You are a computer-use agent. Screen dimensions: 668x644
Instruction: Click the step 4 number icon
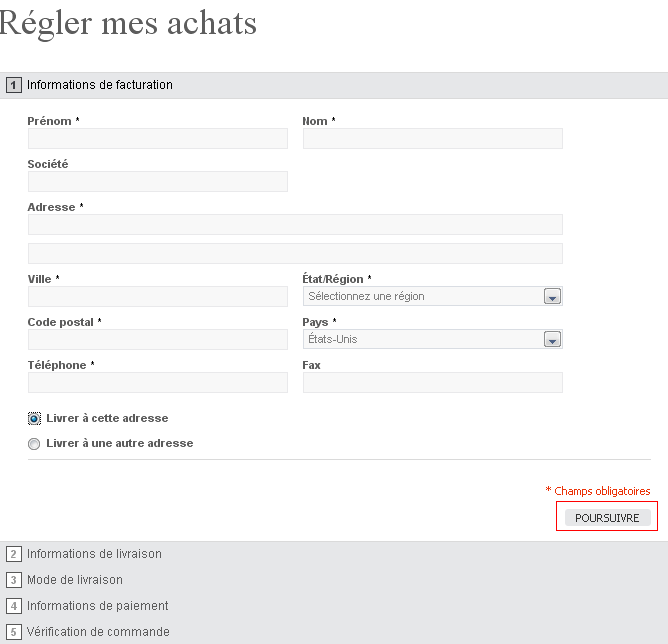[14, 606]
